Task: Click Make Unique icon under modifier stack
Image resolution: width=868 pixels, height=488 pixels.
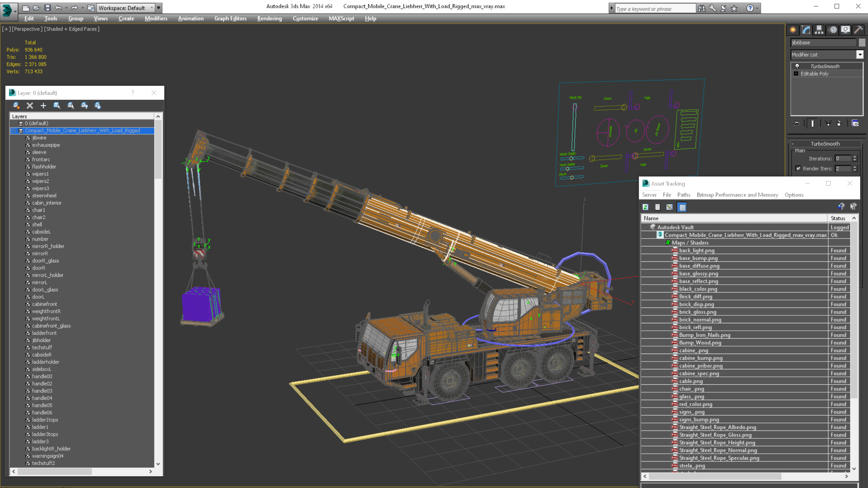Action: click(x=828, y=123)
